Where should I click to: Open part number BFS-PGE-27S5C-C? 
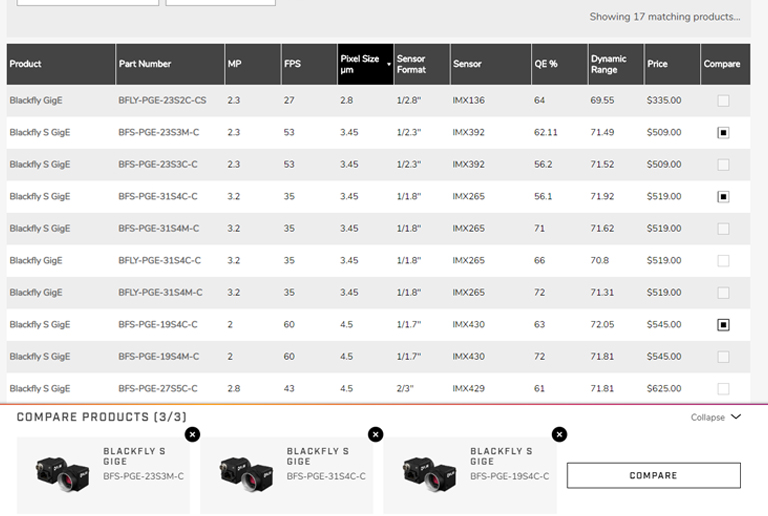click(158, 388)
